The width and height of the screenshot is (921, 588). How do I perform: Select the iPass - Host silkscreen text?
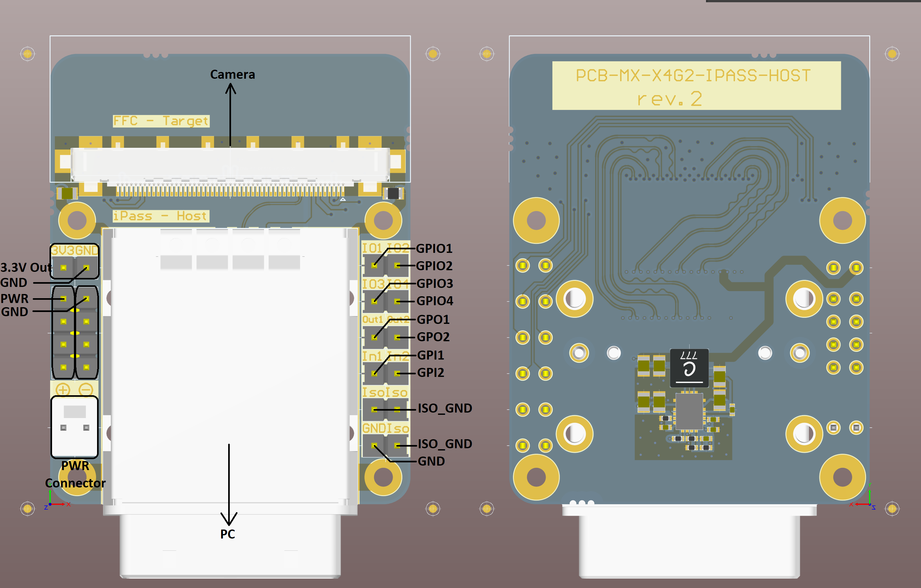coord(161,216)
